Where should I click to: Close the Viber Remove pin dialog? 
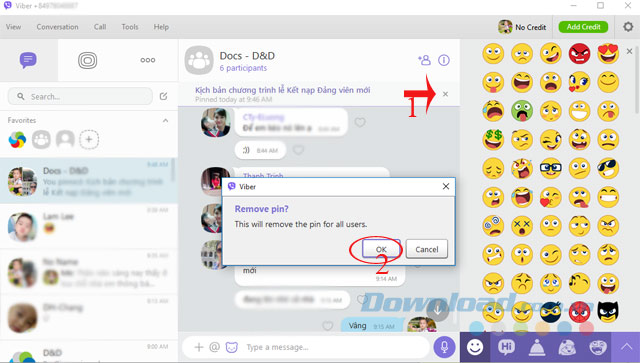click(446, 187)
